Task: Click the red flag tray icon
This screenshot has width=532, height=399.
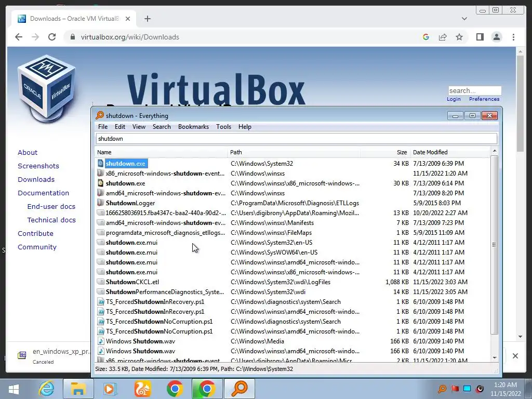Action: click(x=455, y=389)
